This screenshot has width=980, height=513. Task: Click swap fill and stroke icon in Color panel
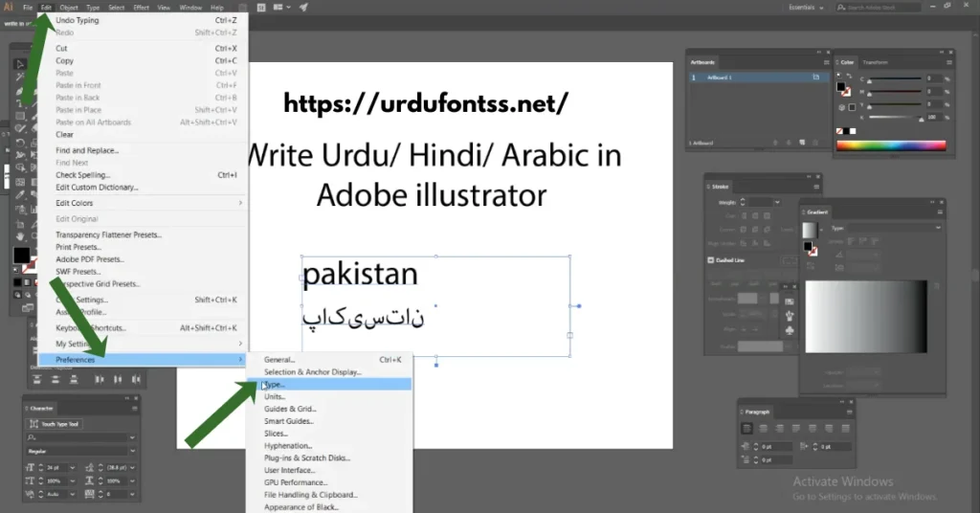tap(850, 76)
